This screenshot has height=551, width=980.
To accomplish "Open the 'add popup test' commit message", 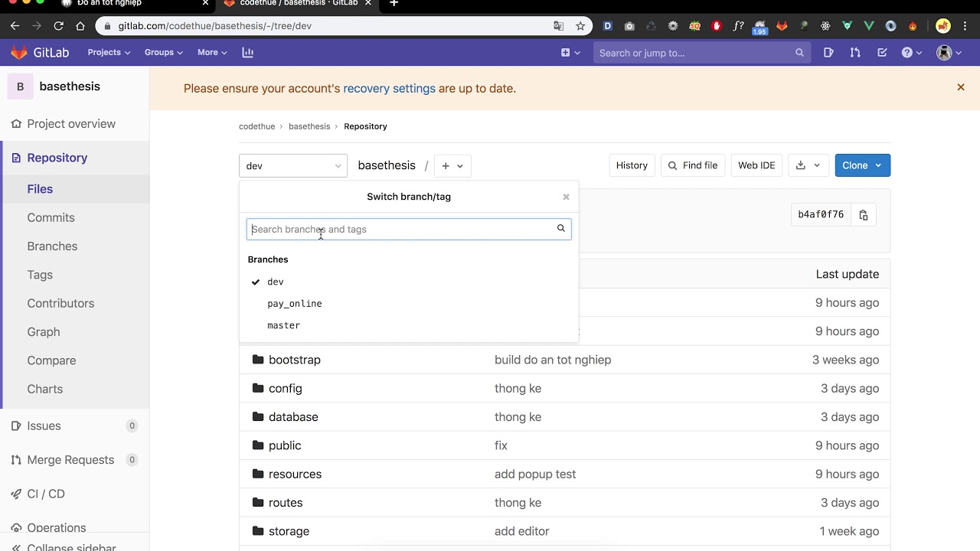I will pos(535,474).
